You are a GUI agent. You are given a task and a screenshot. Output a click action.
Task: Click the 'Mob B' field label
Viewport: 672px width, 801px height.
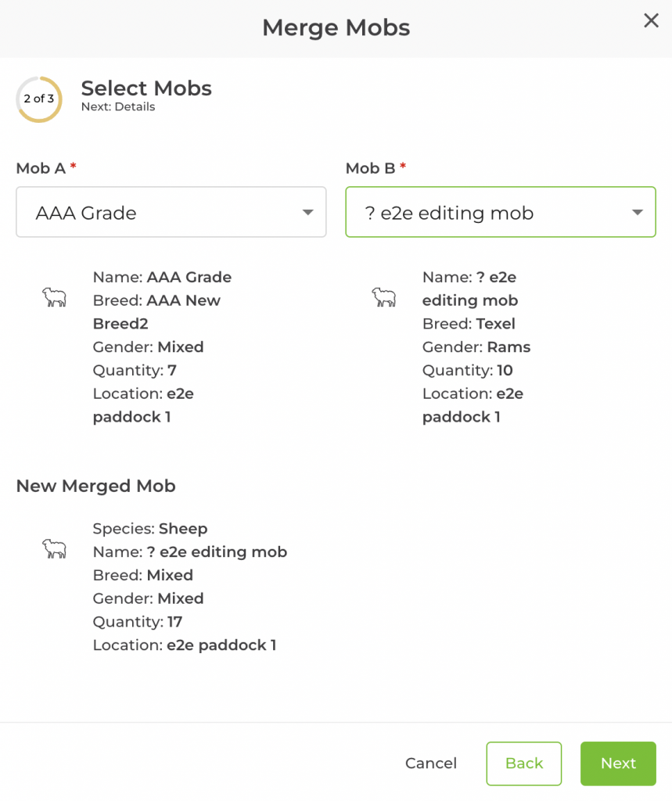(370, 168)
